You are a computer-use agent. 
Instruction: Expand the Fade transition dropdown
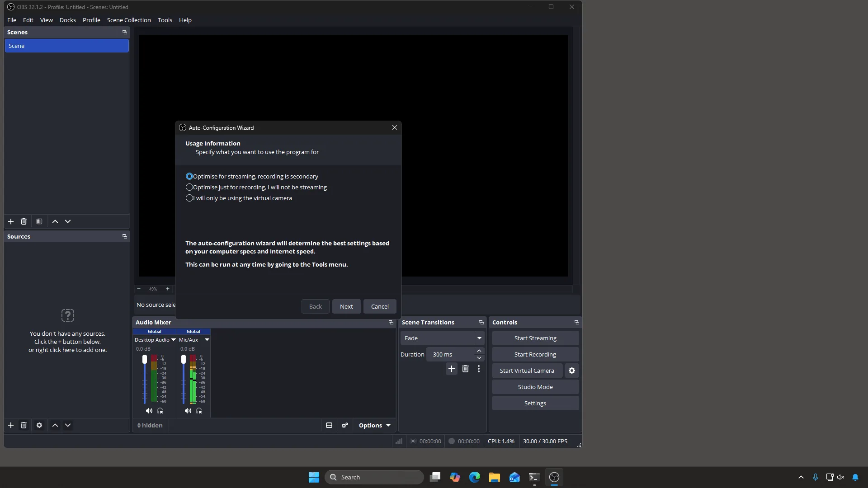479,338
